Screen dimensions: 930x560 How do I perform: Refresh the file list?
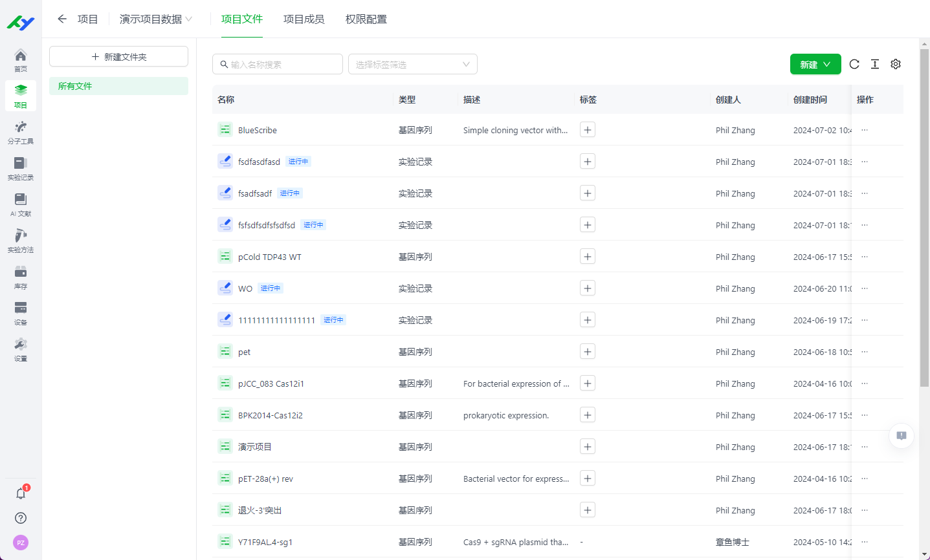click(x=854, y=64)
